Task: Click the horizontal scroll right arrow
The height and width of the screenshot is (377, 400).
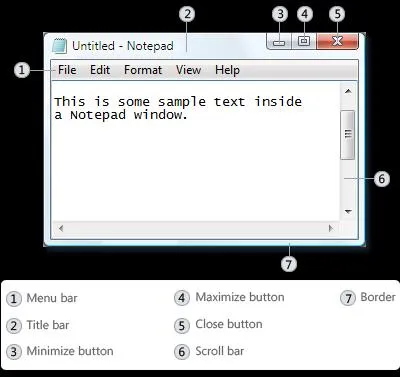Action: click(331, 228)
